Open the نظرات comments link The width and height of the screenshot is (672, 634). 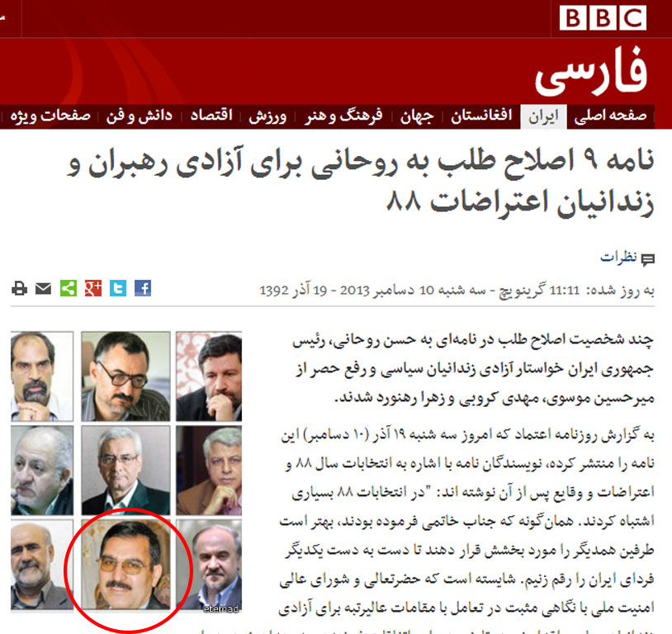pyautogui.click(x=618, y=258)
